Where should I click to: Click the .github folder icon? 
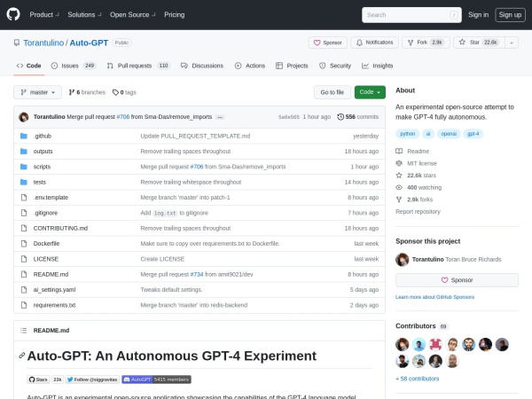click(23, 136)
